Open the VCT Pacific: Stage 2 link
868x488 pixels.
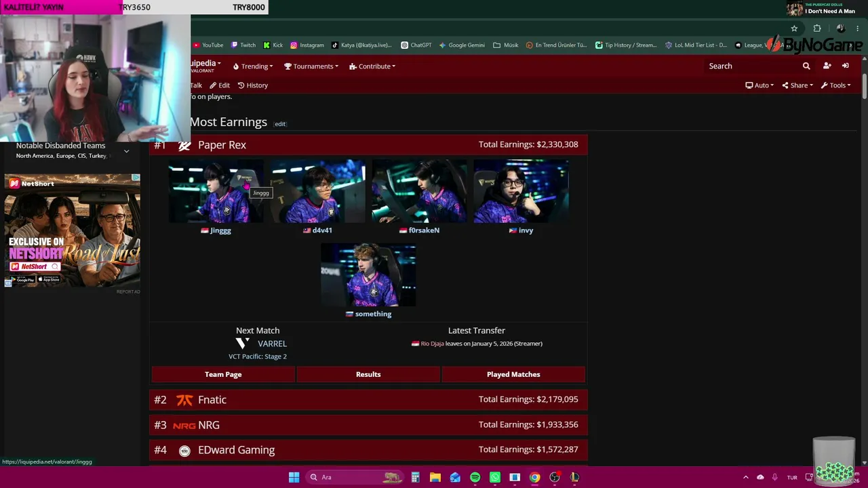tap(258, 357)
